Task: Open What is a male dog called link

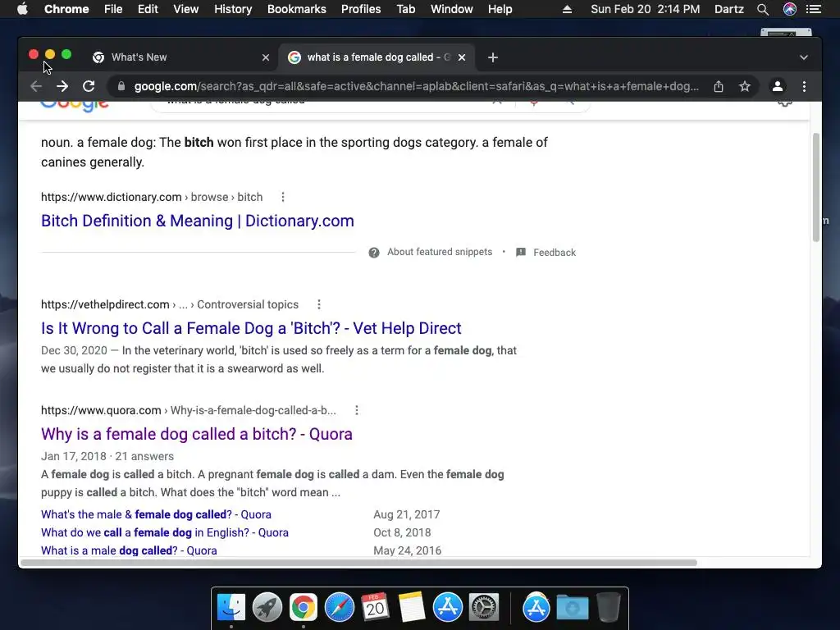Action: (129, 550)
